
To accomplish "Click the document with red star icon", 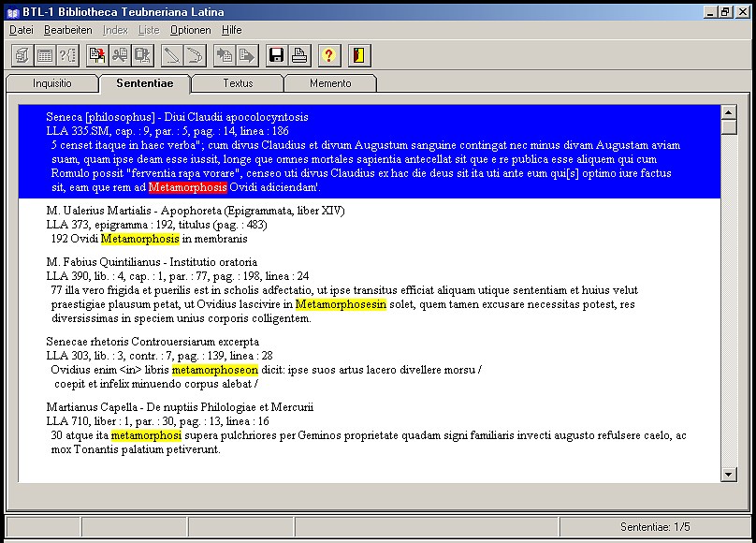I will point(97,55).
